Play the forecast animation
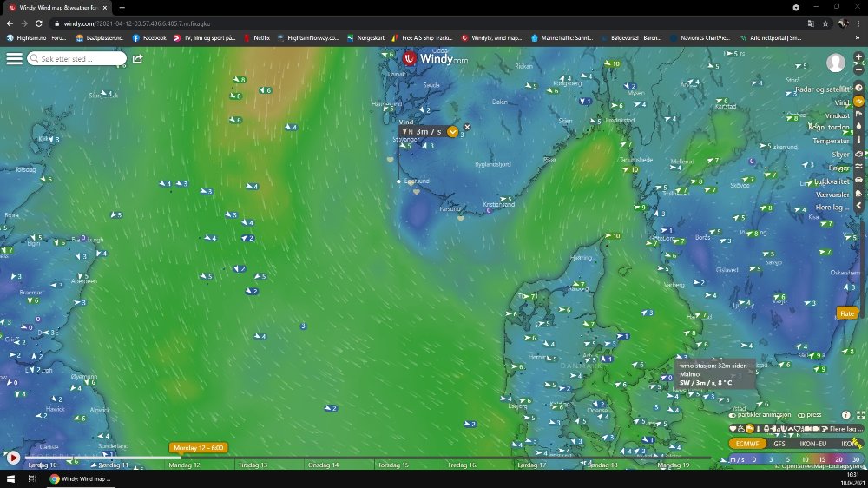 (13, 458)
